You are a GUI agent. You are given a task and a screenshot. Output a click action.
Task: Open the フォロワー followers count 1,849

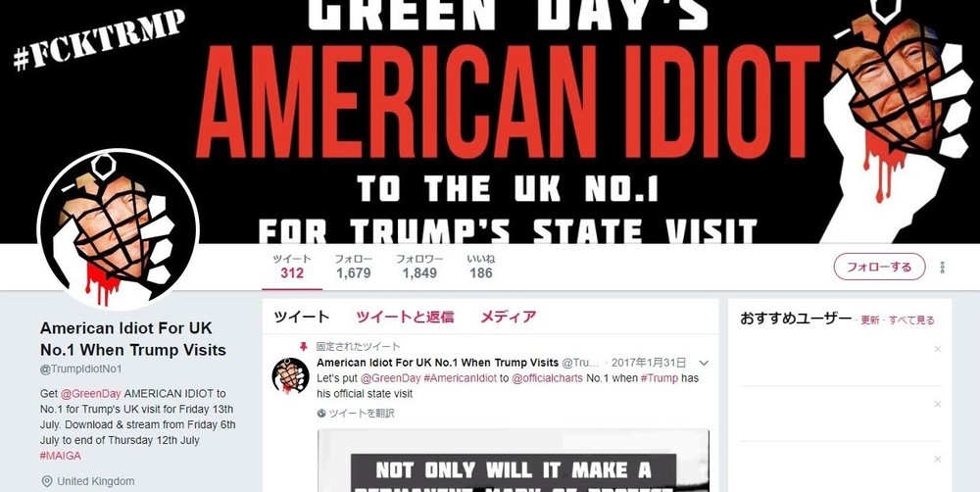coord(419,267)
